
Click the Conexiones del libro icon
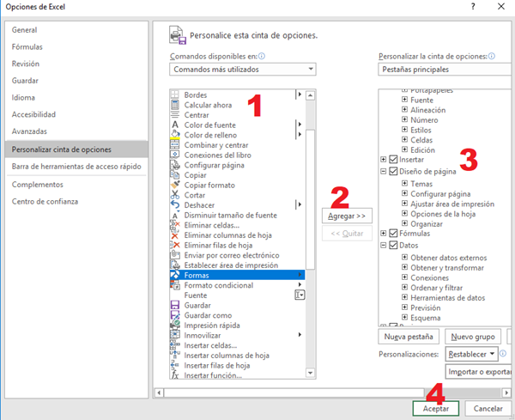tap(175, 155)
